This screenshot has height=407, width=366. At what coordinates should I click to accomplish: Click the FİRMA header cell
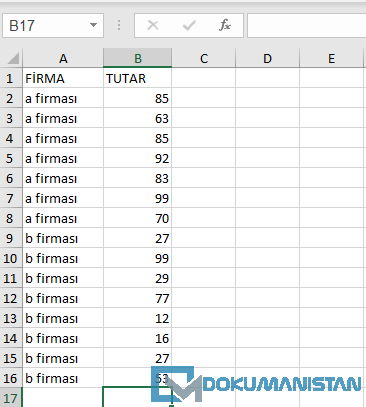(x=63, y=78)
